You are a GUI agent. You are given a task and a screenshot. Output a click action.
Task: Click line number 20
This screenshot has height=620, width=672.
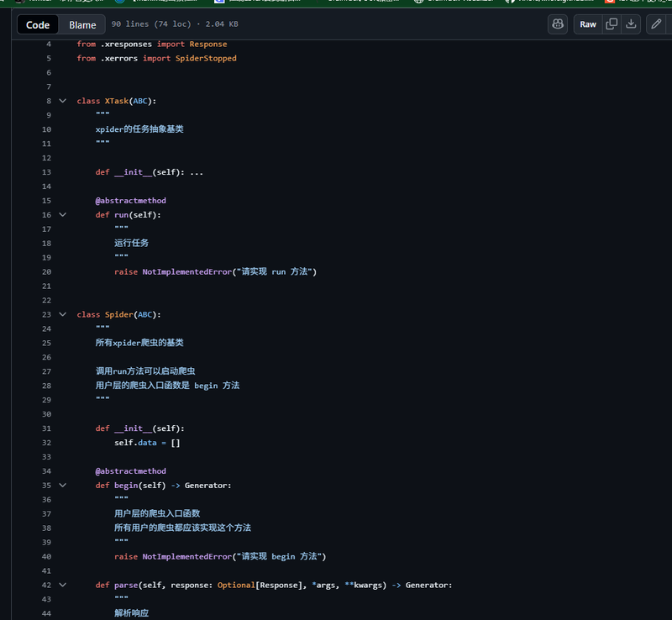pos(46,272)
